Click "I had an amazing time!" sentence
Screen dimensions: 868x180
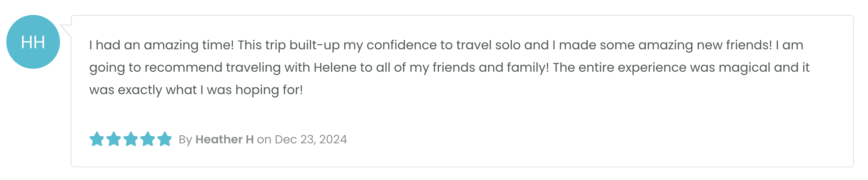point(161,45)
